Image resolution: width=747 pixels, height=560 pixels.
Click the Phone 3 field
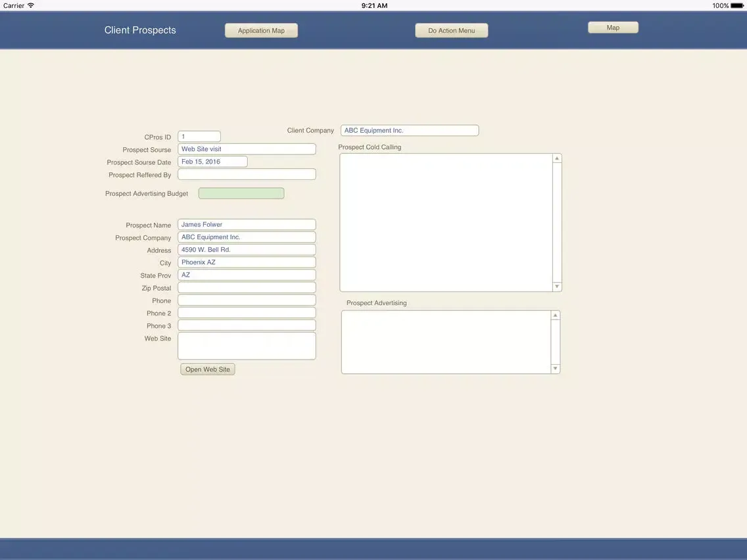pyautogui.click(x=247, y=325)
